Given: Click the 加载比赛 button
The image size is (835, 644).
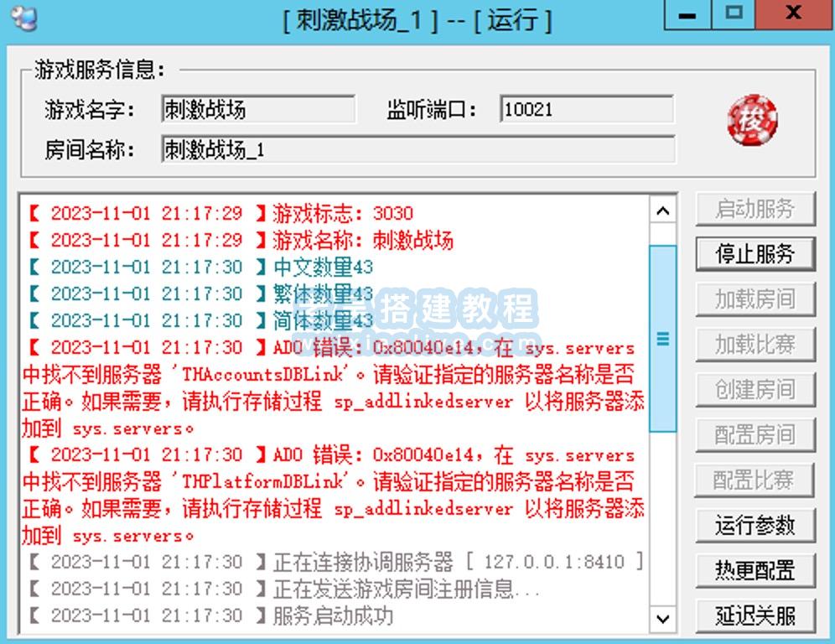Looking at the screenshot, I should click(x=755, y=345).
